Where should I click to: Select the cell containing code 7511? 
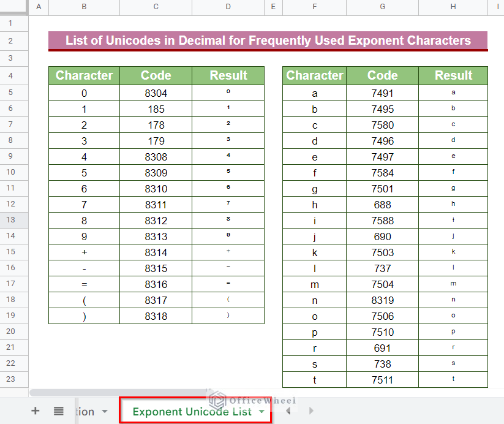(x=382, y=379)
